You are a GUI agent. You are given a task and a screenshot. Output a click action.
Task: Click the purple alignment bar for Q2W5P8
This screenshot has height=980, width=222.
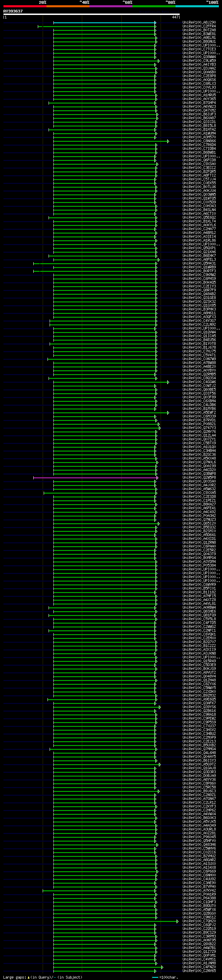[x=95, y=478]
